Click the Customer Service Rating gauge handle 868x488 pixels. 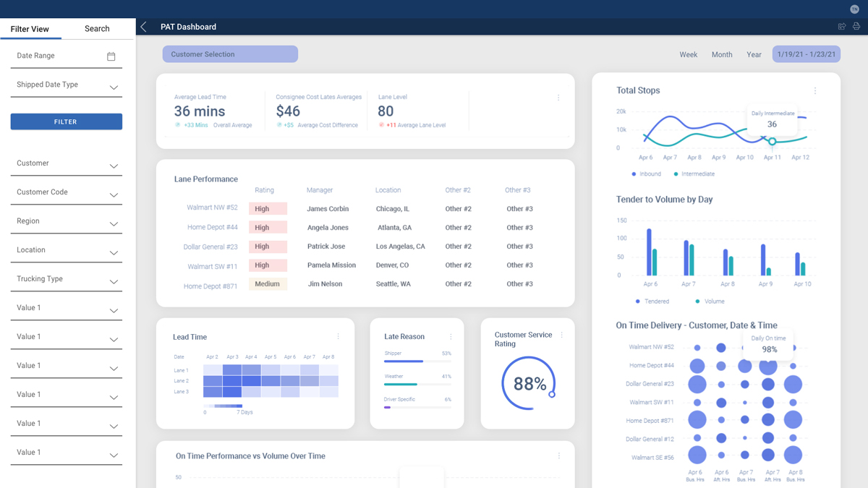552,394
